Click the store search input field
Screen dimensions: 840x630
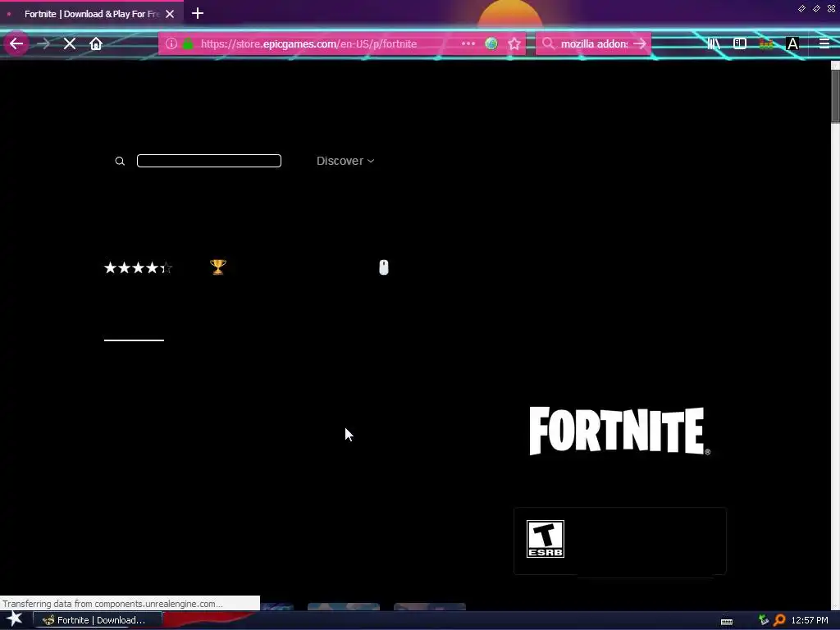point(209,161)
